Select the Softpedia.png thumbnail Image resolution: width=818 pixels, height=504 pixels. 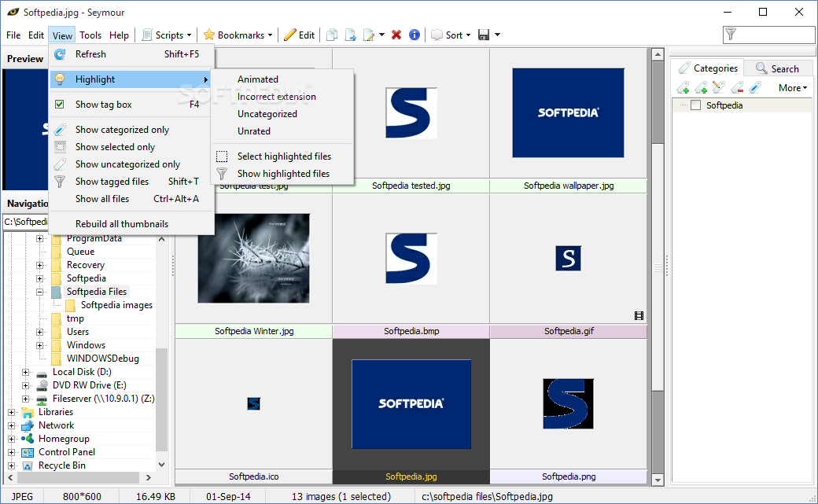pyautogui.click(x=568, y=404)
